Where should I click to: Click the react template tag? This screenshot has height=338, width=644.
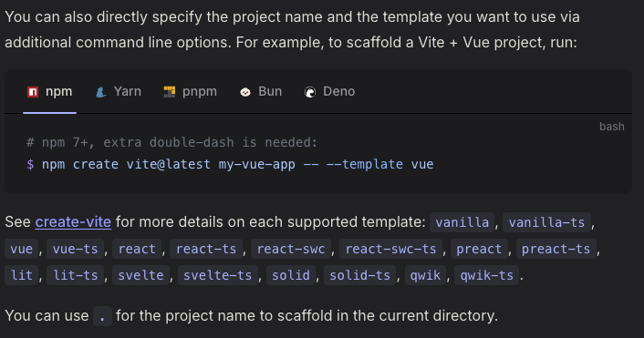coord(137,249)
